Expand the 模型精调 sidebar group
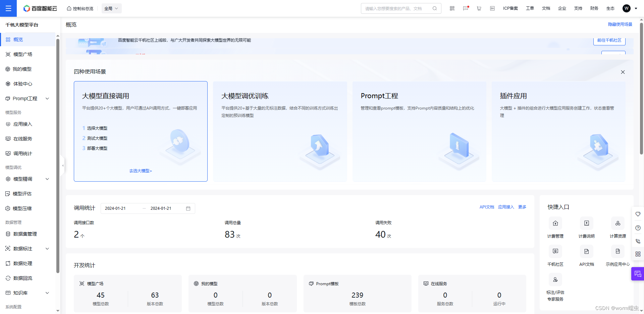 tap(27, 179)
